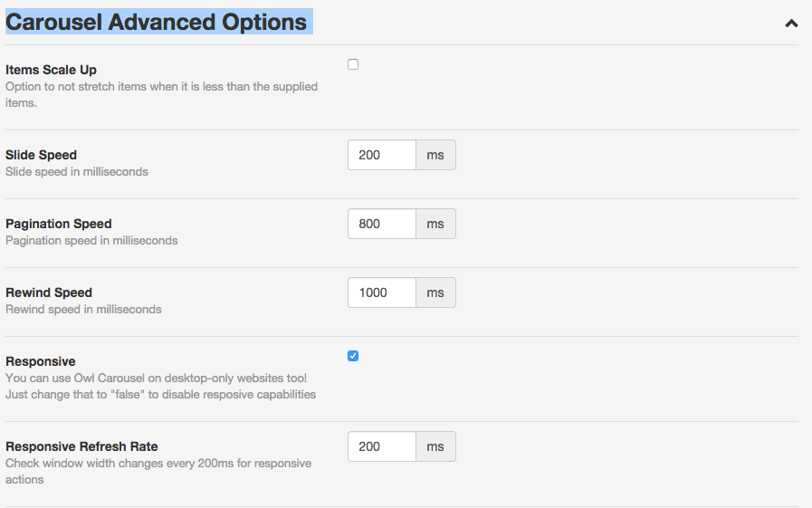Click the Responsive description about Owl Carousel

160,387
